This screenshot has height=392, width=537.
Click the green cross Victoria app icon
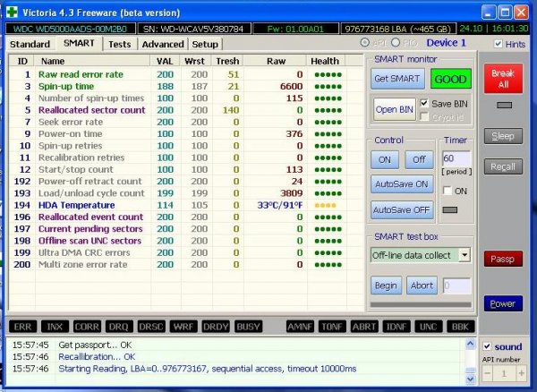tap(12, 13)
